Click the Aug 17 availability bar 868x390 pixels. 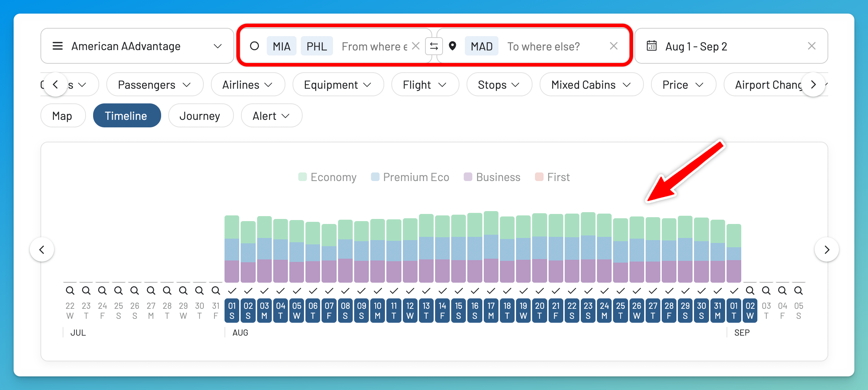pos(491,247)
